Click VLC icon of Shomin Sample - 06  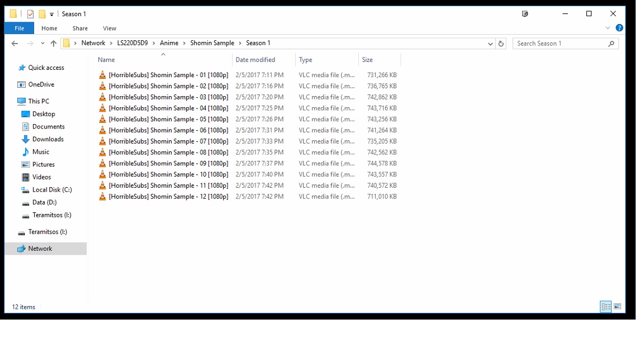(x=102, y=131)
